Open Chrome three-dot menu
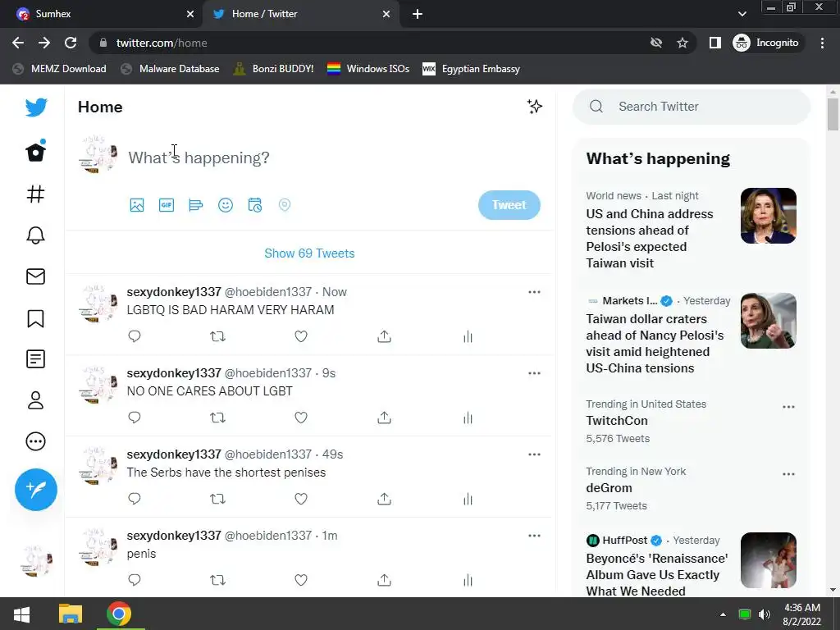The height and width of the screenshot is (630, 840). 822,43
